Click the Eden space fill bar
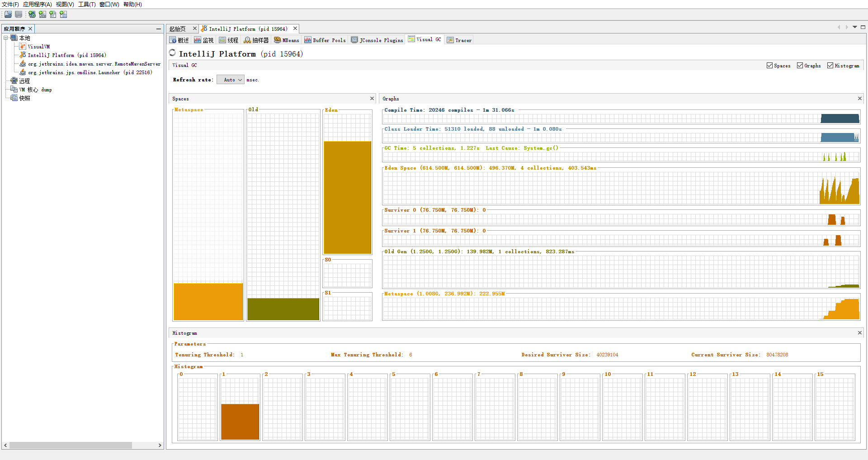 click(x=347, y=198)
